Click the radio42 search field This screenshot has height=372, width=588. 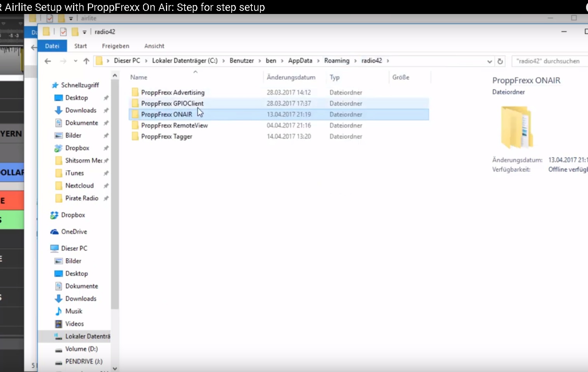click(x=548, y=61)
